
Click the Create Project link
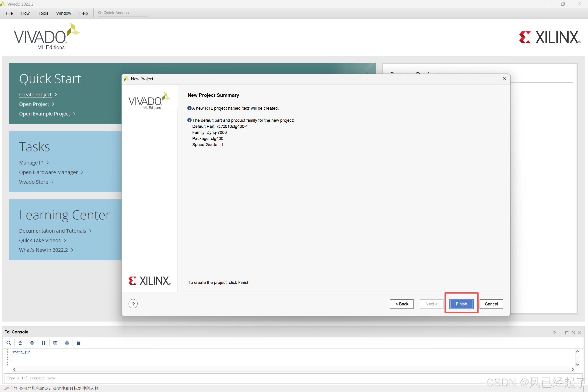pos(35,94)
